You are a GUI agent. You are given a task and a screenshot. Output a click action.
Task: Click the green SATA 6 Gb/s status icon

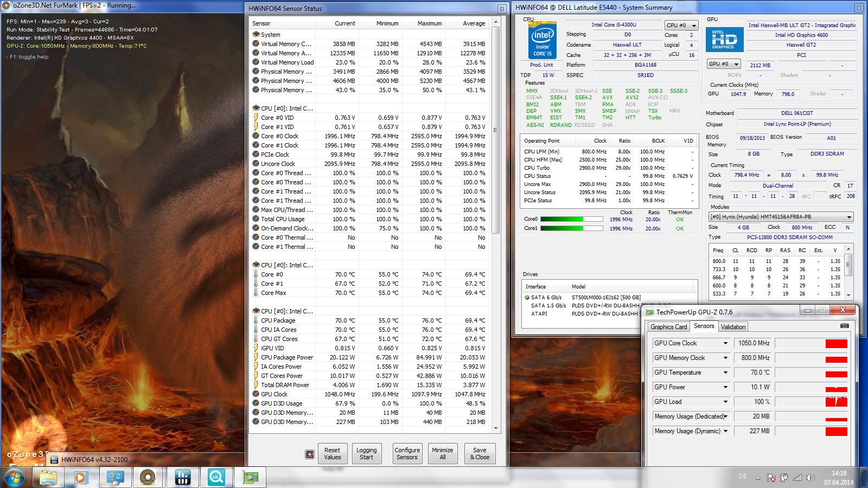(x=527, y=297)
